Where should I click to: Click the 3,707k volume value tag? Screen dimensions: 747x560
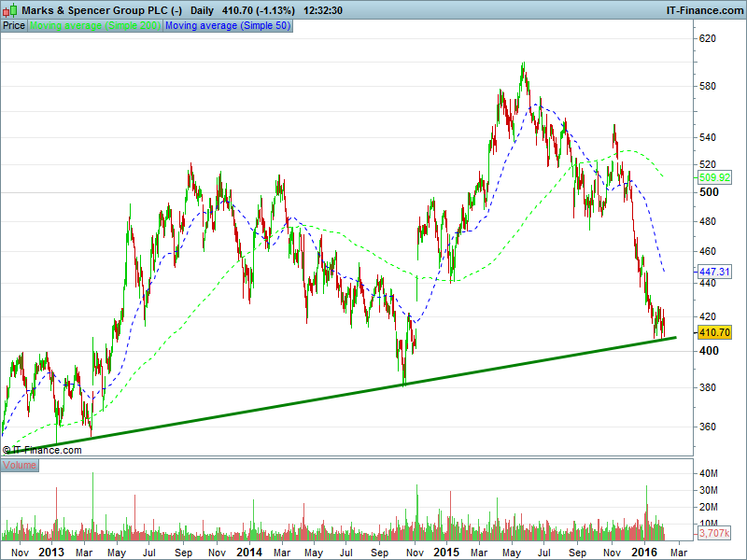[714, 535]
